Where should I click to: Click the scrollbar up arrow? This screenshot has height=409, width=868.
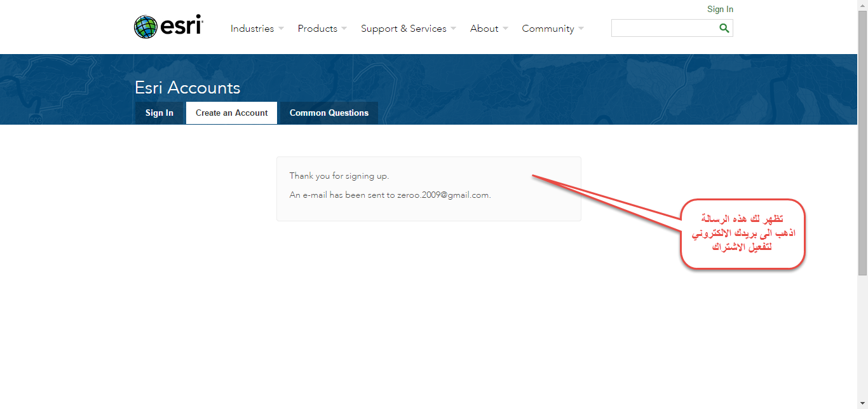coord(862,5)
